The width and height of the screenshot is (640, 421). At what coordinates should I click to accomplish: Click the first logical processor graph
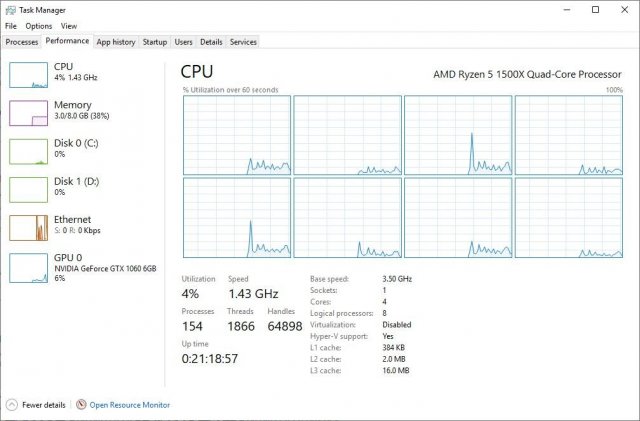point(236,134)
